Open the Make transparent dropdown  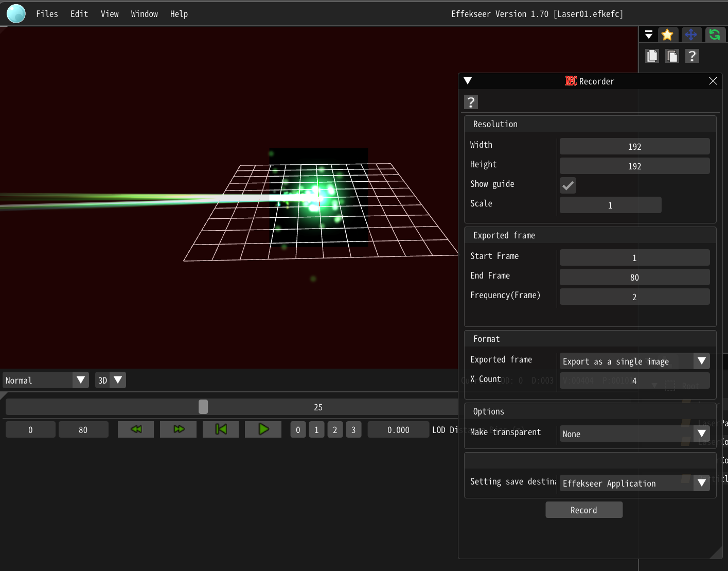(x=634, y=434)
